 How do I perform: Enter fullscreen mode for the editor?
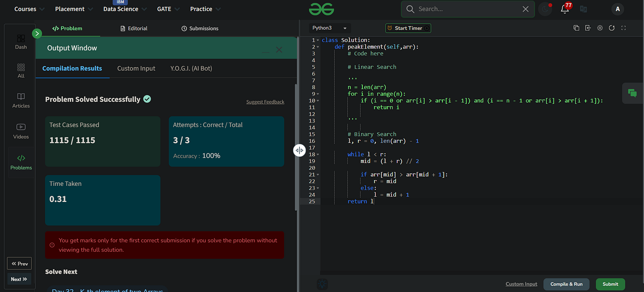(x=624, y=28)
